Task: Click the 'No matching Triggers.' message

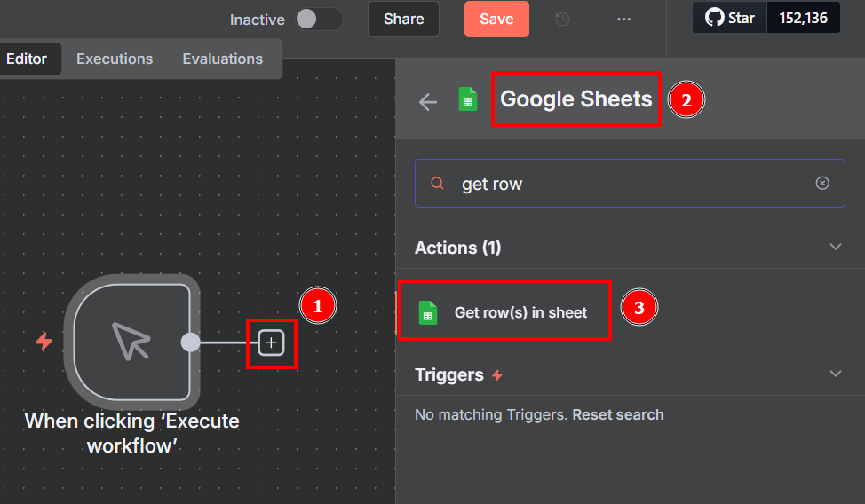Action: coord(491,414)
